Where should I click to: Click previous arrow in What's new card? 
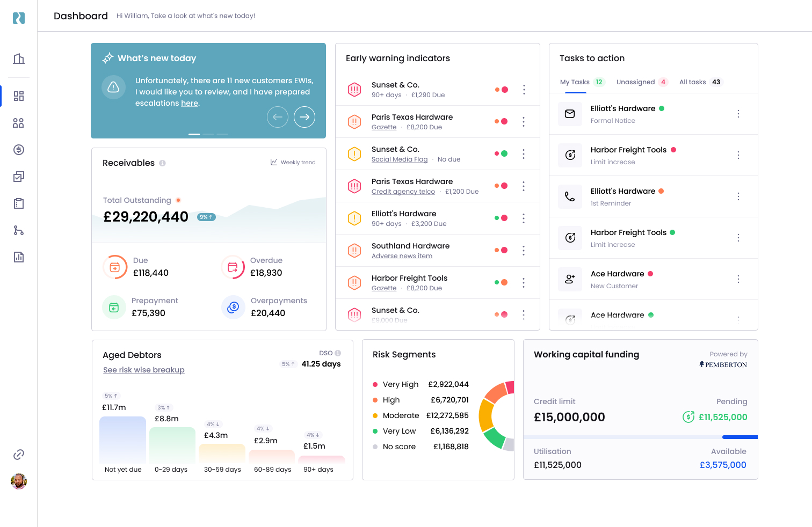278,117
